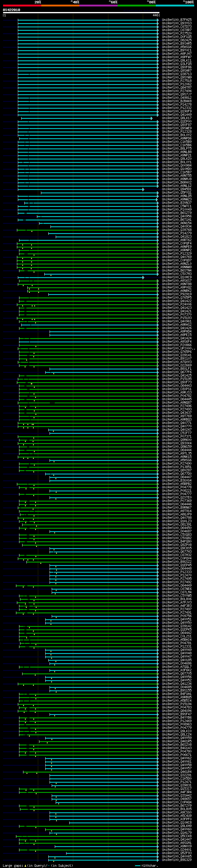This screenshot has height=868, width=197.
Task: Click the UniRef100_P04781 label
Action: [x=176, y=643]
